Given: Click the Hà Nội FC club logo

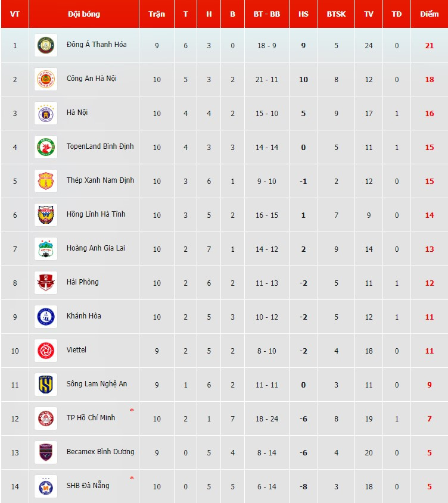Looking at the screenshot, I should click(46, 113).
